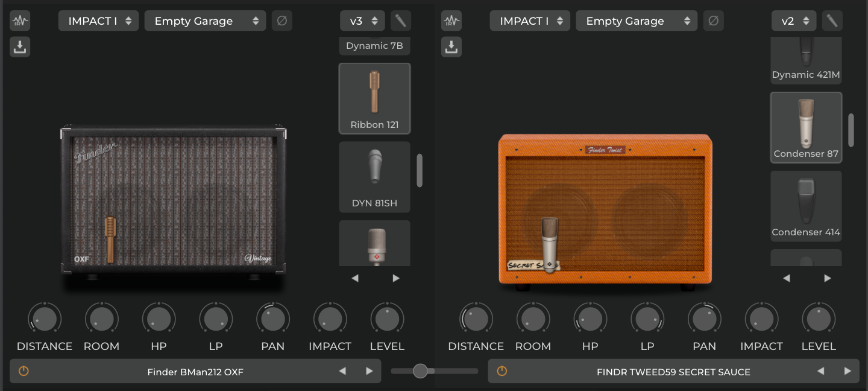Click the left microphone list scrollbar

[x=420, y=170]
